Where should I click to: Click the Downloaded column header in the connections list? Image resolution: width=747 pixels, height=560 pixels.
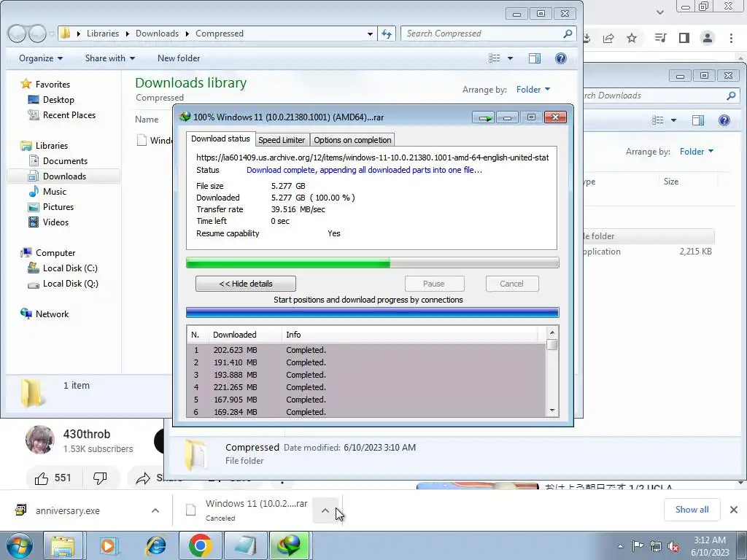point(245,335)
